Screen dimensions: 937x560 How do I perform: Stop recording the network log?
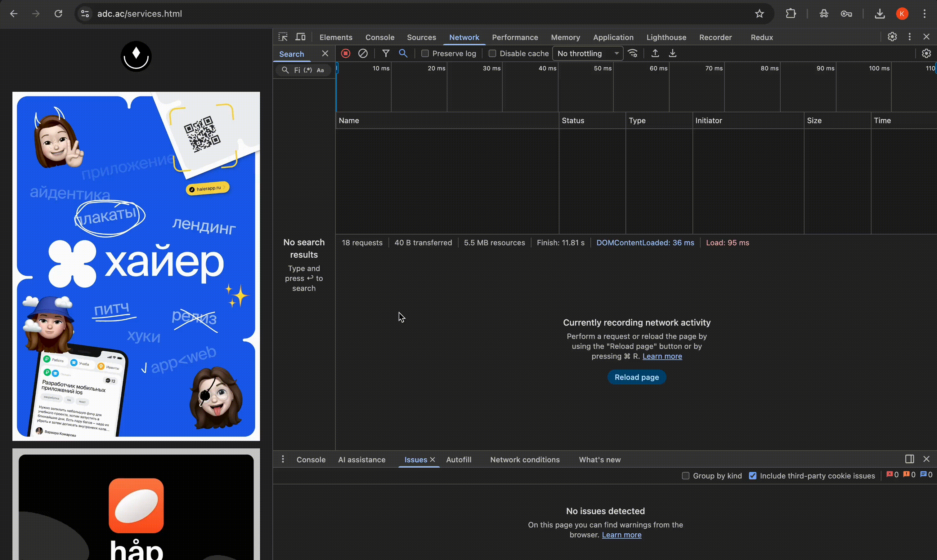345,54
